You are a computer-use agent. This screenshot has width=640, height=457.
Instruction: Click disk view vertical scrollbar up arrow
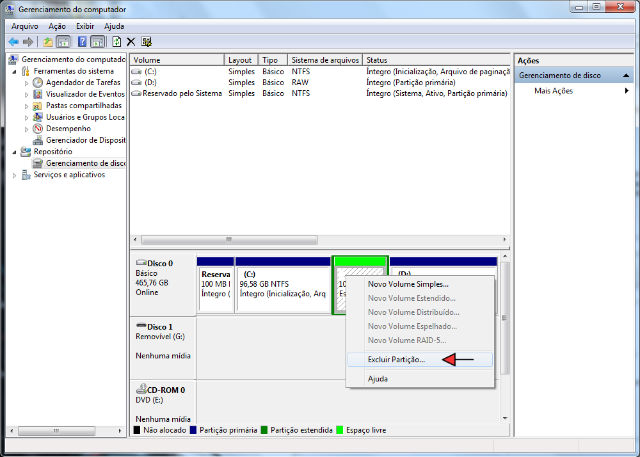point(505,256)
